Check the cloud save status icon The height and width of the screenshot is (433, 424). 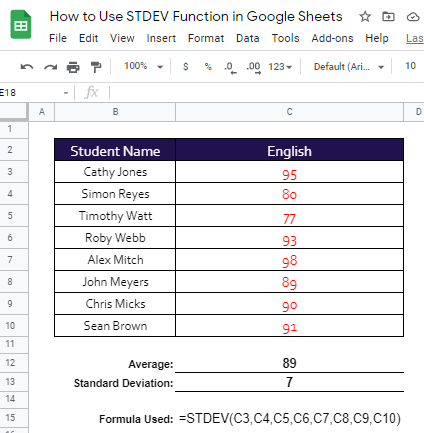tap(413, 17)
